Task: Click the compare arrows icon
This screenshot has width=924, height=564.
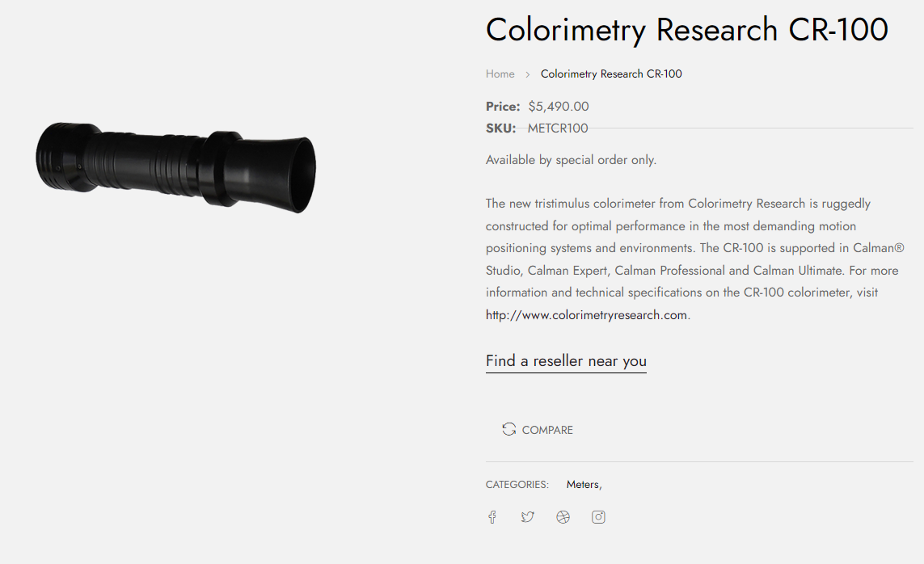Action: coord(508,429)
